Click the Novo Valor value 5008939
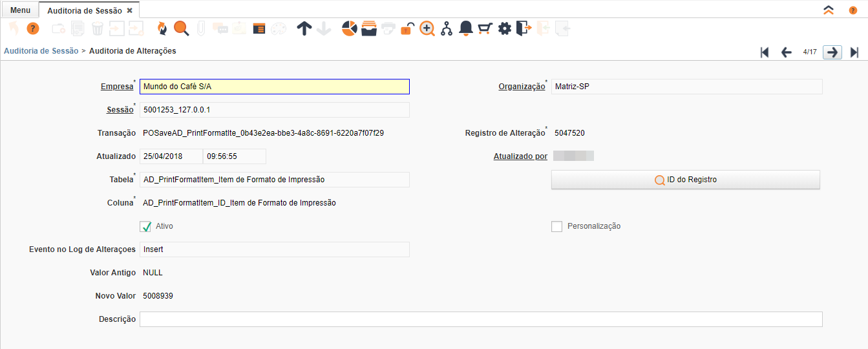 tap(158, 296)
